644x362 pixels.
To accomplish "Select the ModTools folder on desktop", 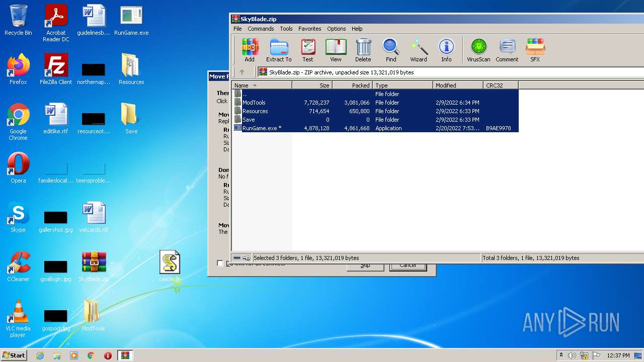I will [94, 316].
